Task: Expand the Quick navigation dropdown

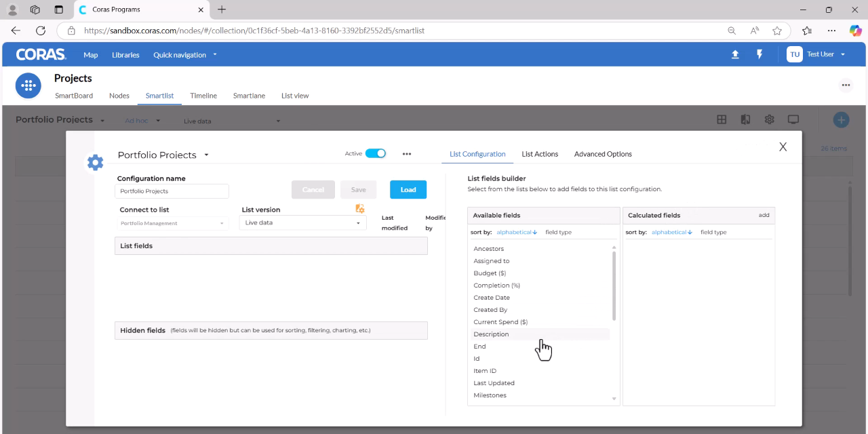Action: pyautogui.click(x=185, y=55)
